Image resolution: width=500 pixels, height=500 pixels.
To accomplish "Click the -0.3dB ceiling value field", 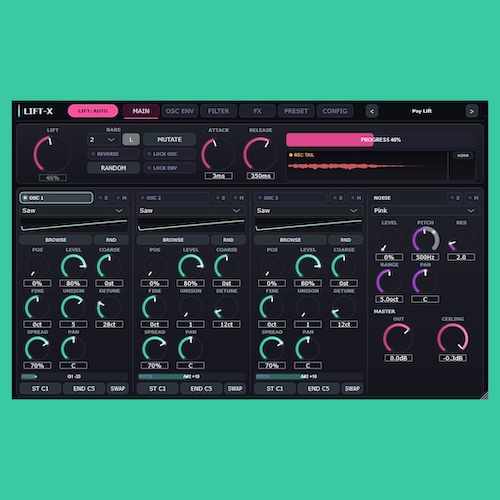I will (453, 358).
